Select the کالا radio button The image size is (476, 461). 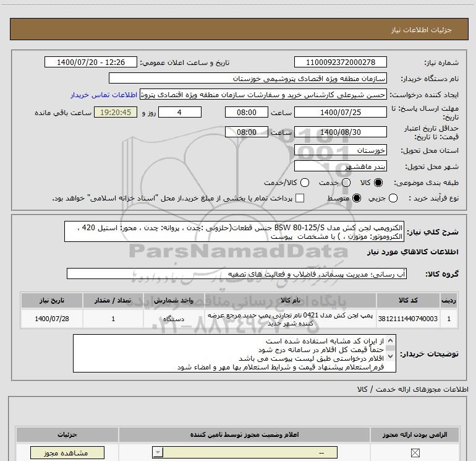click(378, 183)
